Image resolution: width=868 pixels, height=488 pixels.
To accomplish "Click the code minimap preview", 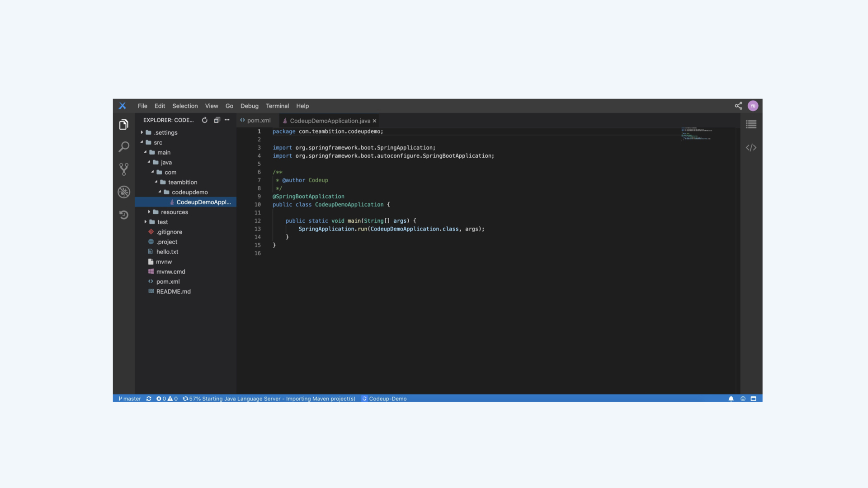I will (697, 134).
